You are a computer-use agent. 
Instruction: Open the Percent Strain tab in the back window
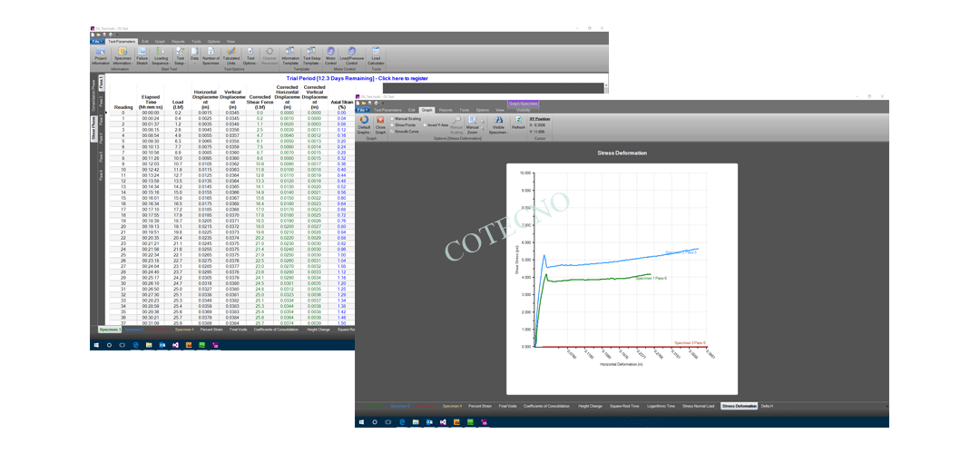pos(211,329)
